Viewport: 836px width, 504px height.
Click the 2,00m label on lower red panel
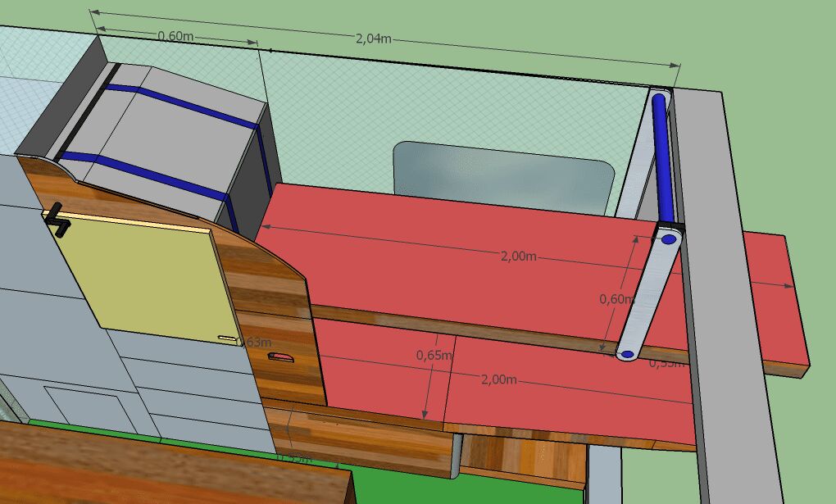499,379
